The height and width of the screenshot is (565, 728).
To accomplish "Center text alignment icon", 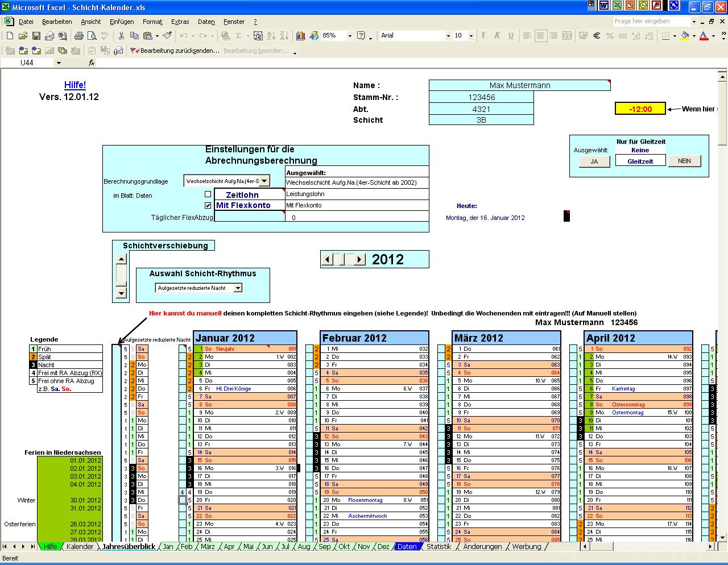I will (x=540, y=35).
